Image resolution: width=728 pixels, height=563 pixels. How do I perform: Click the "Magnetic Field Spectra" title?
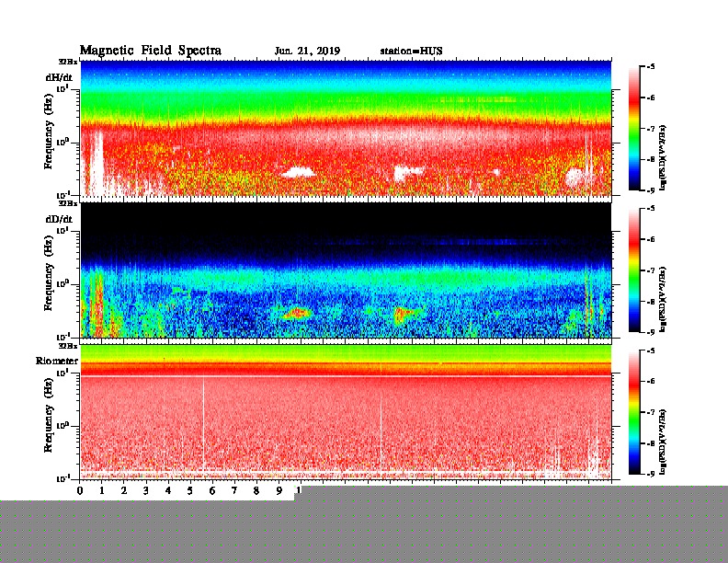pyautogui.click(x=151, y=51)
